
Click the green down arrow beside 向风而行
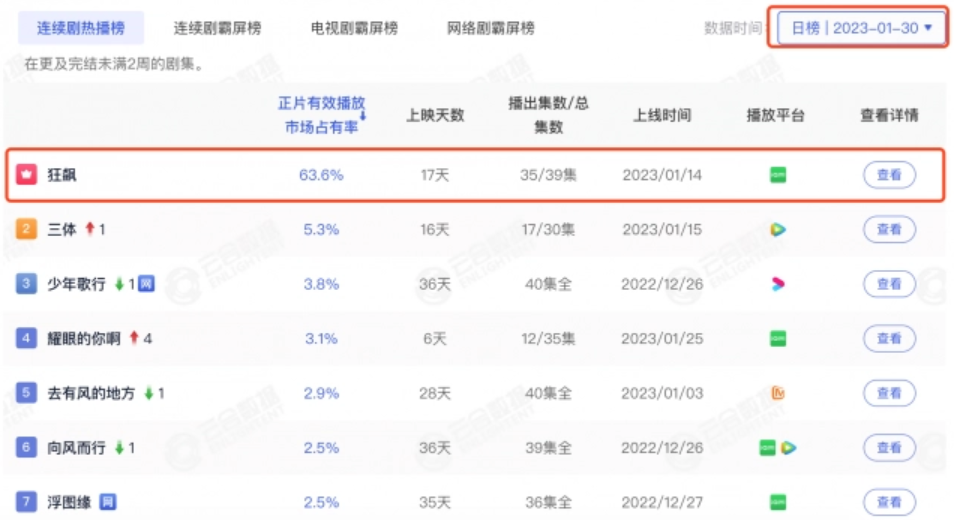pos(119,448)
